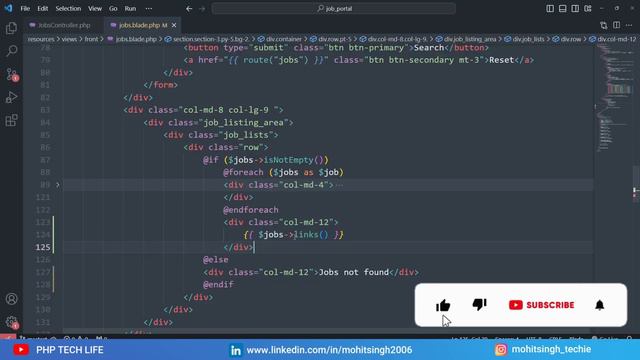Click the code minimap

(614, 98)
